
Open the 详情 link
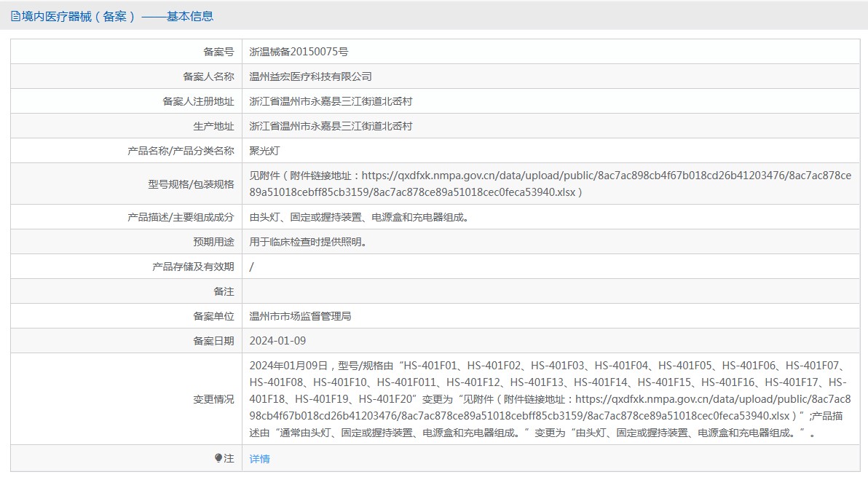coord(259,459)
